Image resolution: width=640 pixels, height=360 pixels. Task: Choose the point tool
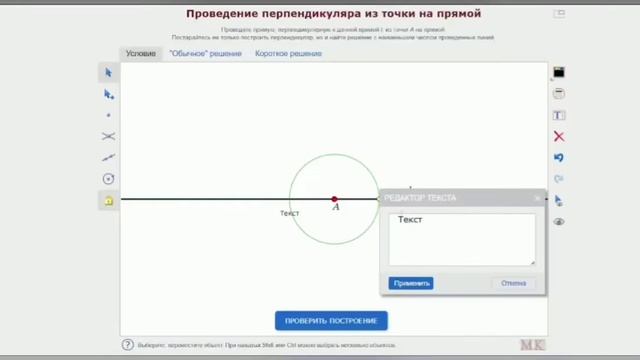[x=109, y=116]
